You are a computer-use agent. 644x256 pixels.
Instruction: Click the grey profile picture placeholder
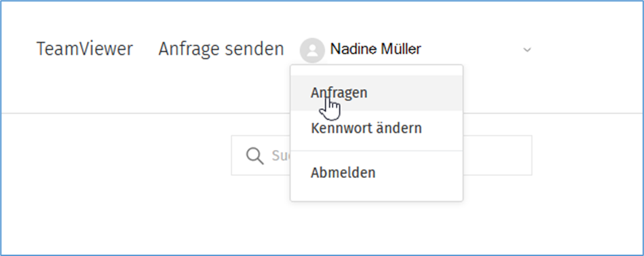click(x=312, y=50)
